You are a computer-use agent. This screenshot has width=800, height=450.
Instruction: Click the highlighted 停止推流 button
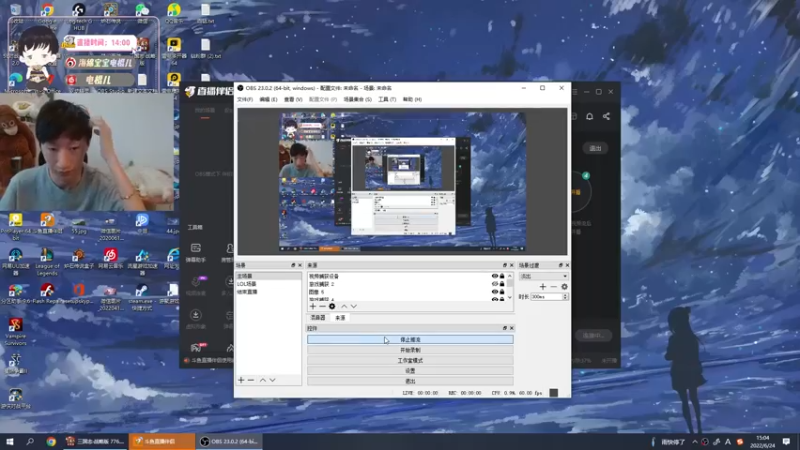[x=410, y=340]
